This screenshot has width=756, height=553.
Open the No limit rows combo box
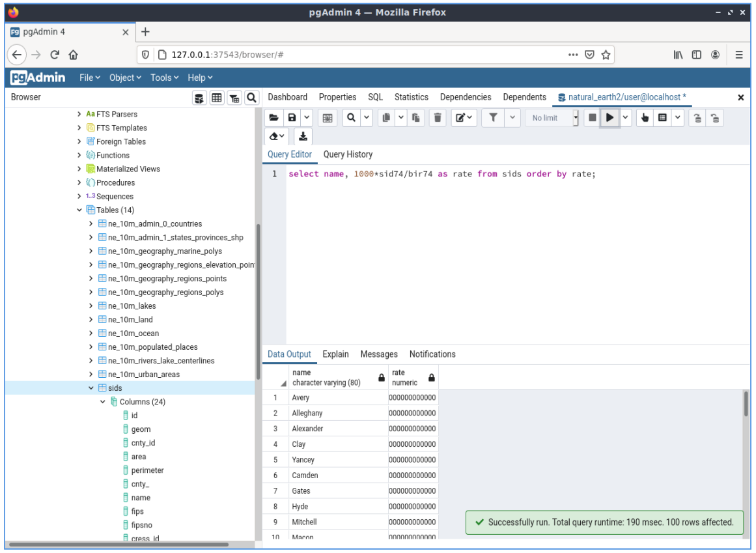click(x=552, y=118)
